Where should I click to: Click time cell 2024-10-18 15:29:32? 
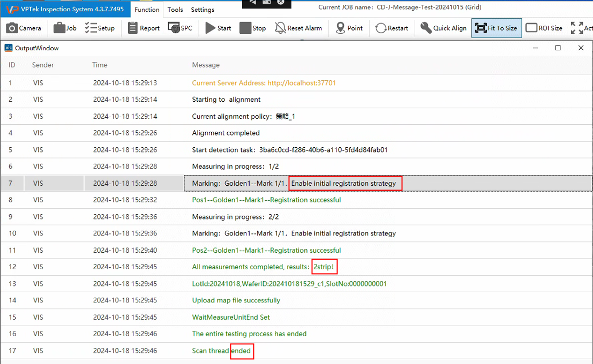[125, 200]
